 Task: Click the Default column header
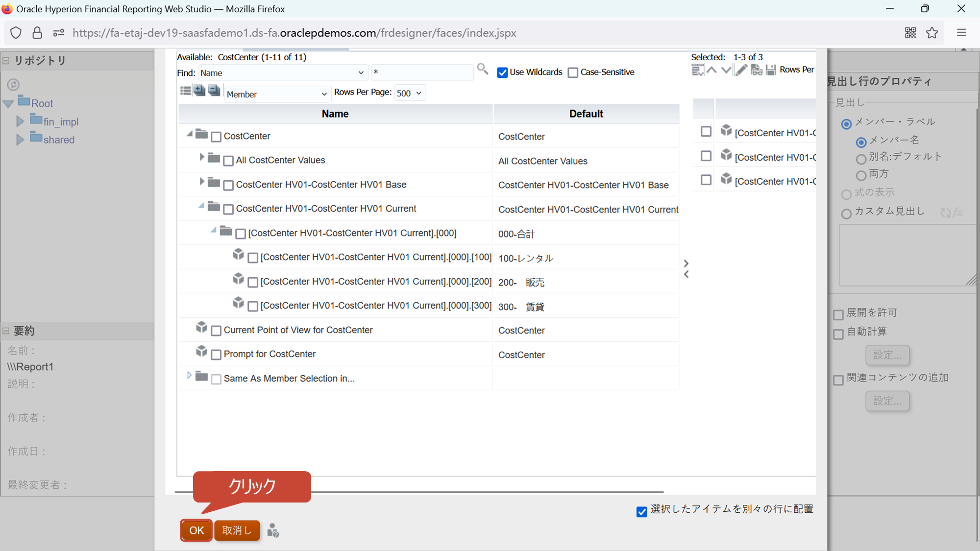click(586, 114)
